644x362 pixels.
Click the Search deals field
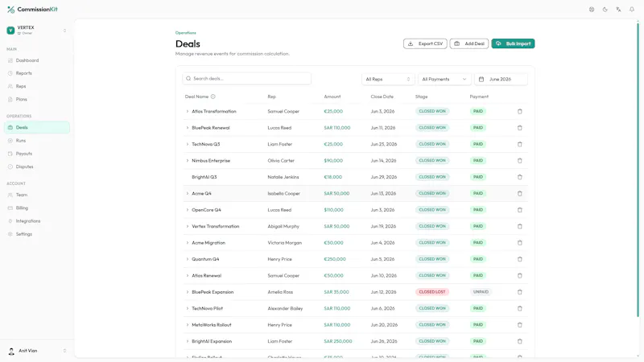246,78
